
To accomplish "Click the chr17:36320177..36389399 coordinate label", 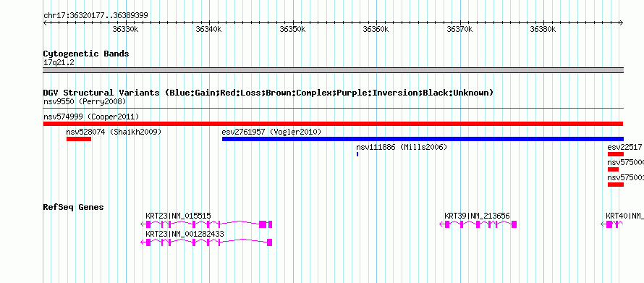I will tap(96, 16).
